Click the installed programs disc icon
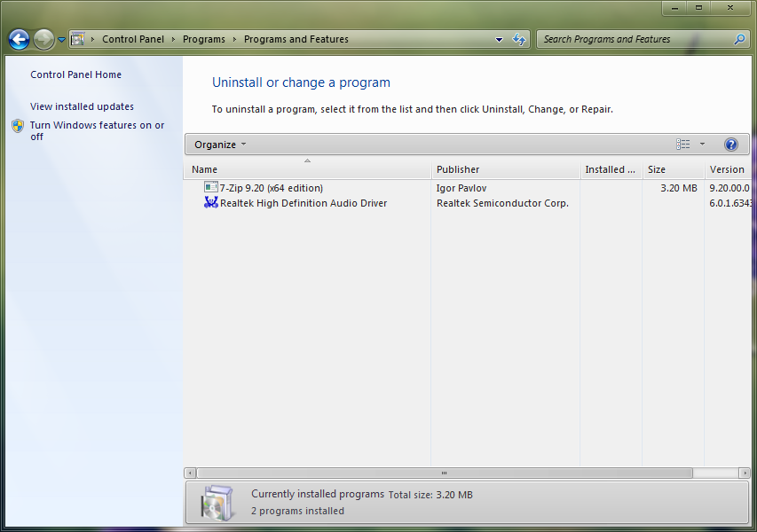The width and height of the screenshot is (757, 532). pyautogui.click(x=217, y=503)
